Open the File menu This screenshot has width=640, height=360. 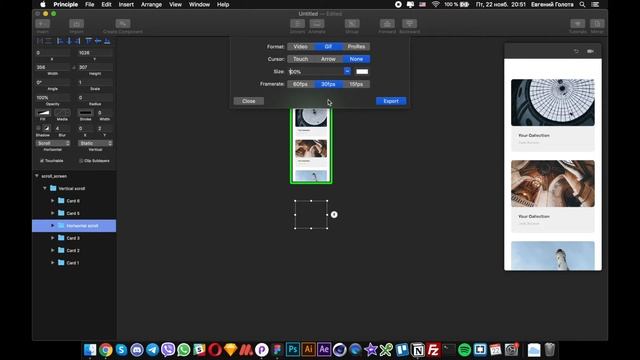click(89, 4)
